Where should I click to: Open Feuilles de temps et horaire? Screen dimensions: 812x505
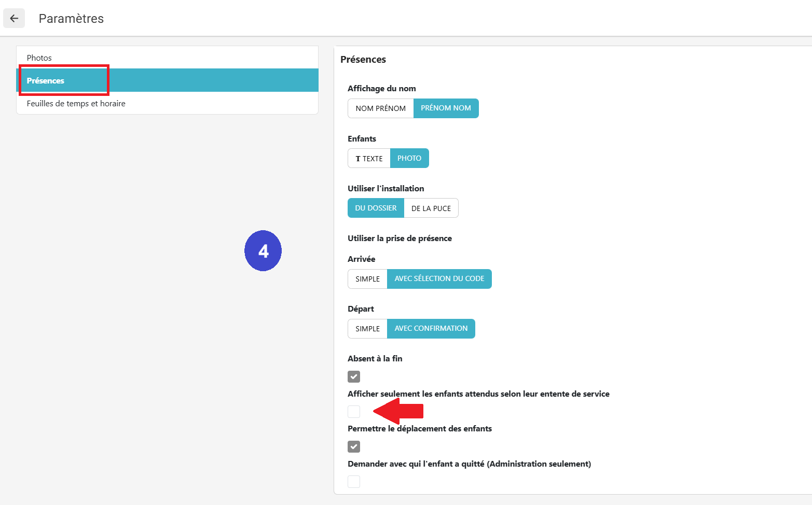76,103
